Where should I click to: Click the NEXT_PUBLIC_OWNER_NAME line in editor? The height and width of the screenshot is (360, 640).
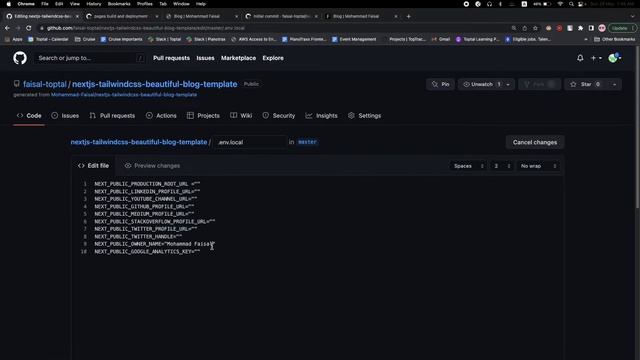coord(154,244)
